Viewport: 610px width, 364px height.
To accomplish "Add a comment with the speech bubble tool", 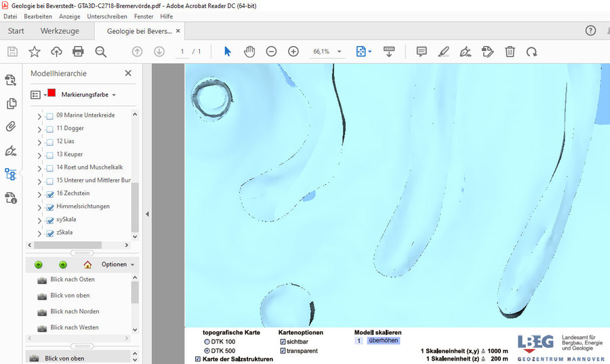I will tap(421, 52).
